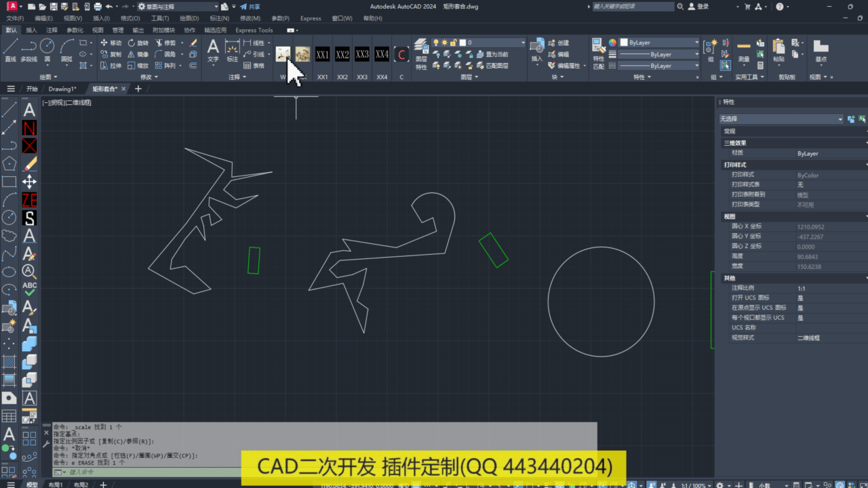Click the Scale (缩放) command

pyautogui.click(x=138, y=66)
